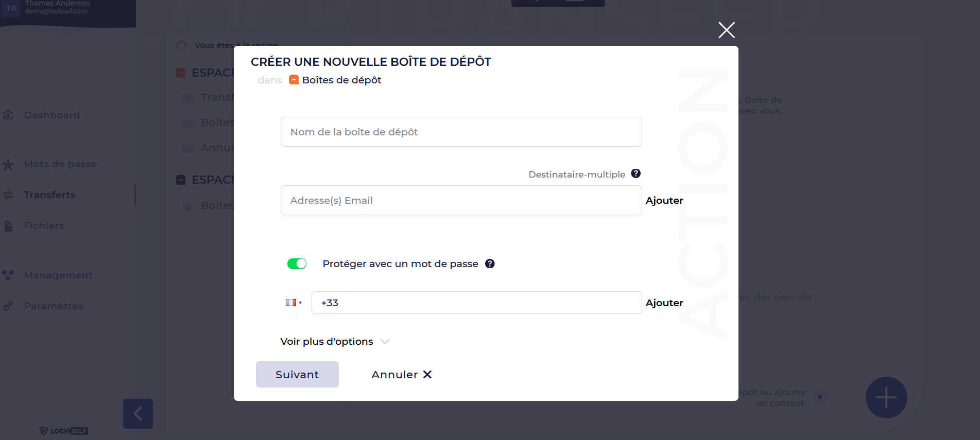Image resolution: width=980 pixels, height=440 pixels.
Task: Click the Suivant button
Action: pos(297,374)
